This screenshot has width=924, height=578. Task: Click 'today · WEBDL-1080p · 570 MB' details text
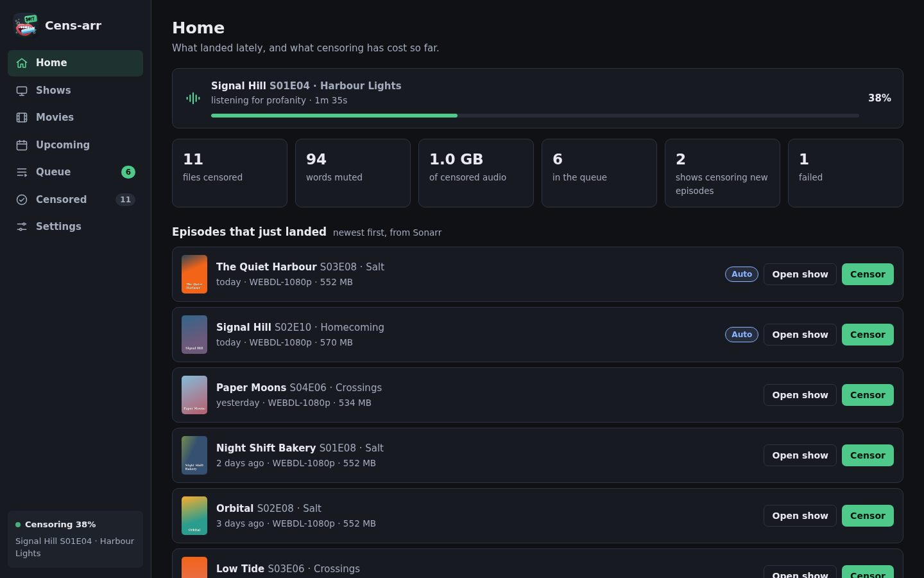click(x=284, y=342)
